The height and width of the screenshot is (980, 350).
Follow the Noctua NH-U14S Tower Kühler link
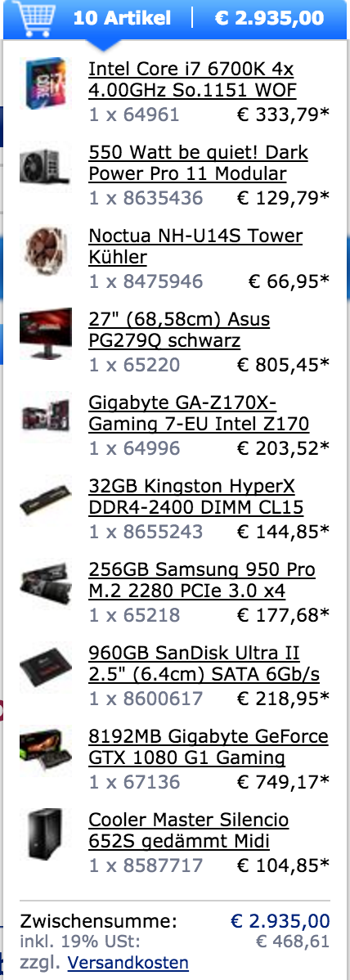(195, 246)
